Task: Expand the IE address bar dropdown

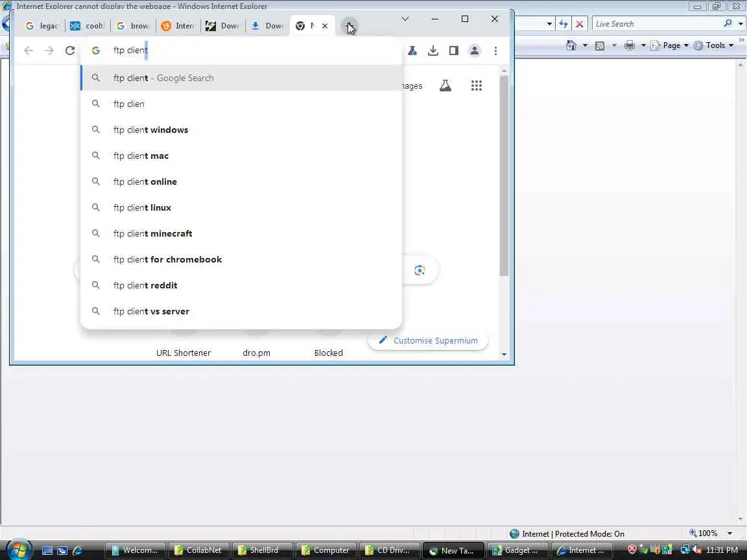Action: click(549, 24)
